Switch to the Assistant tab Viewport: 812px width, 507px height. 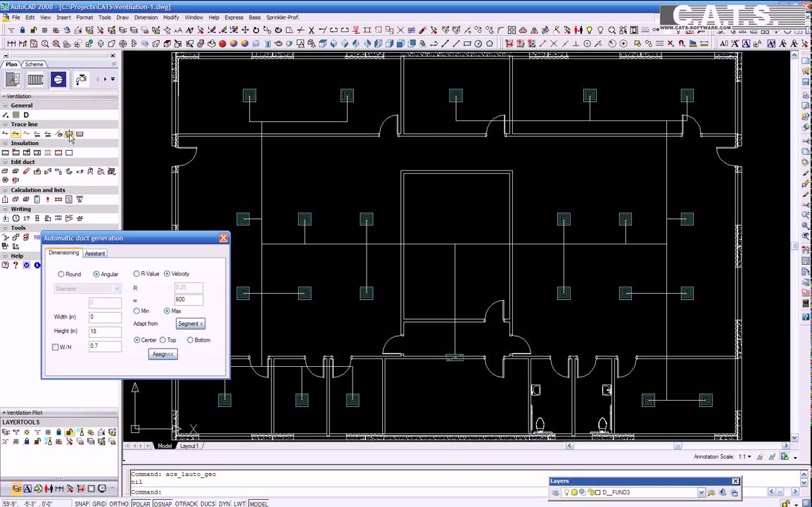(95, 254)
